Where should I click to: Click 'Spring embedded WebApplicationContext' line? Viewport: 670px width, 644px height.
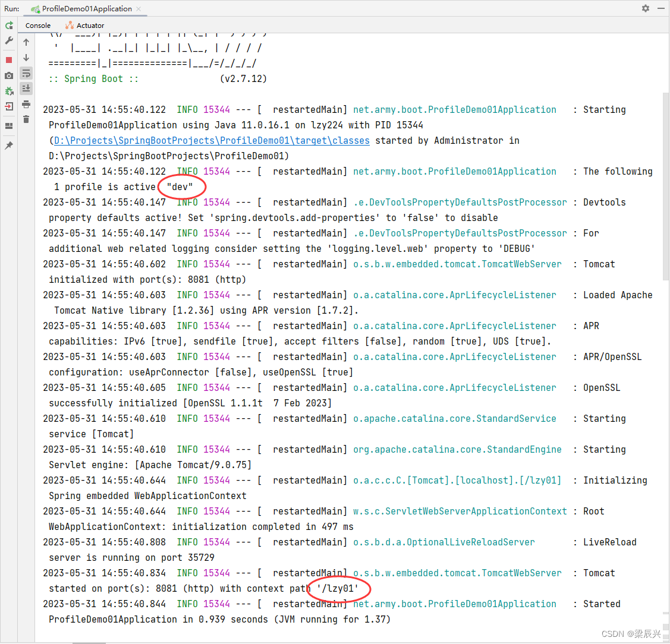click(147, 496)
